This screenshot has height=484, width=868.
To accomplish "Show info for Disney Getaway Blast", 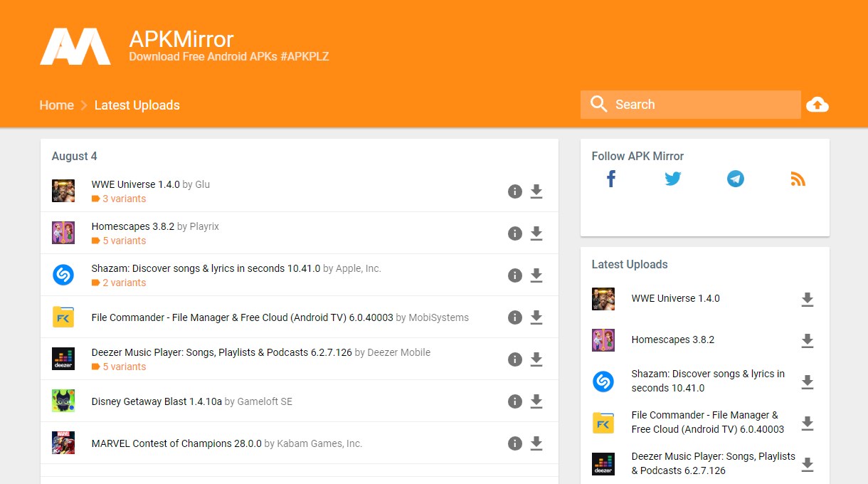I will 515,401.
